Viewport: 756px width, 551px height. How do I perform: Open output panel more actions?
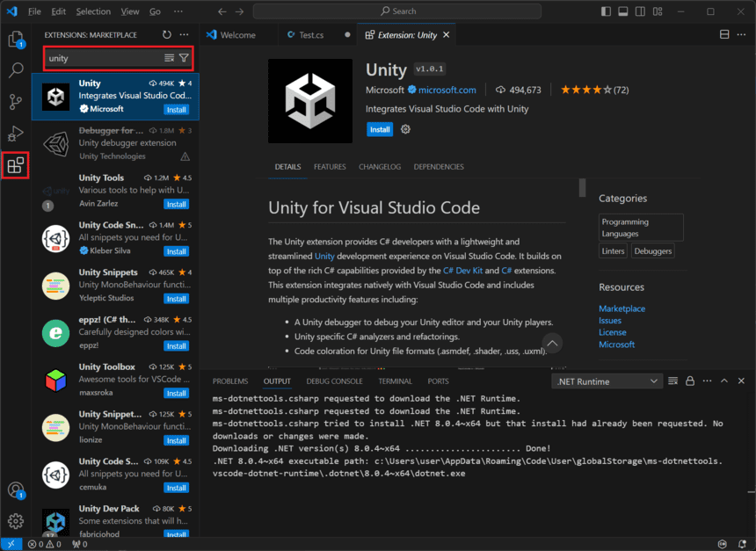coord(708,381)
